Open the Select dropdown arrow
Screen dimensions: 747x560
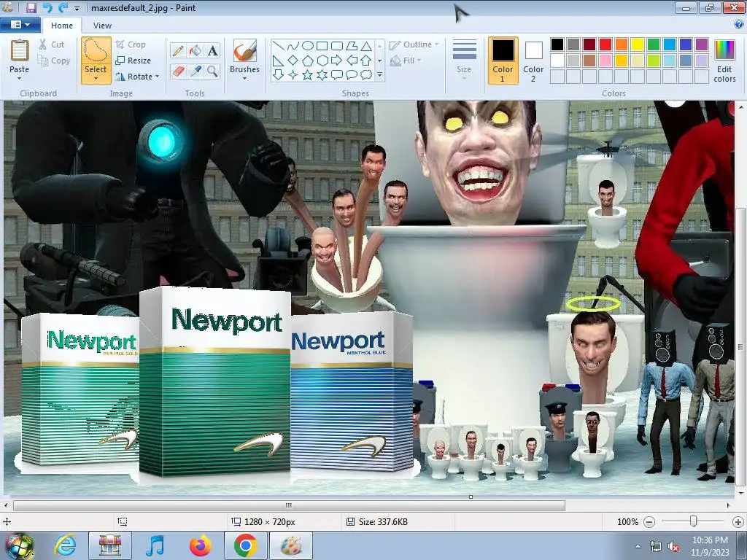click(96, 78)
